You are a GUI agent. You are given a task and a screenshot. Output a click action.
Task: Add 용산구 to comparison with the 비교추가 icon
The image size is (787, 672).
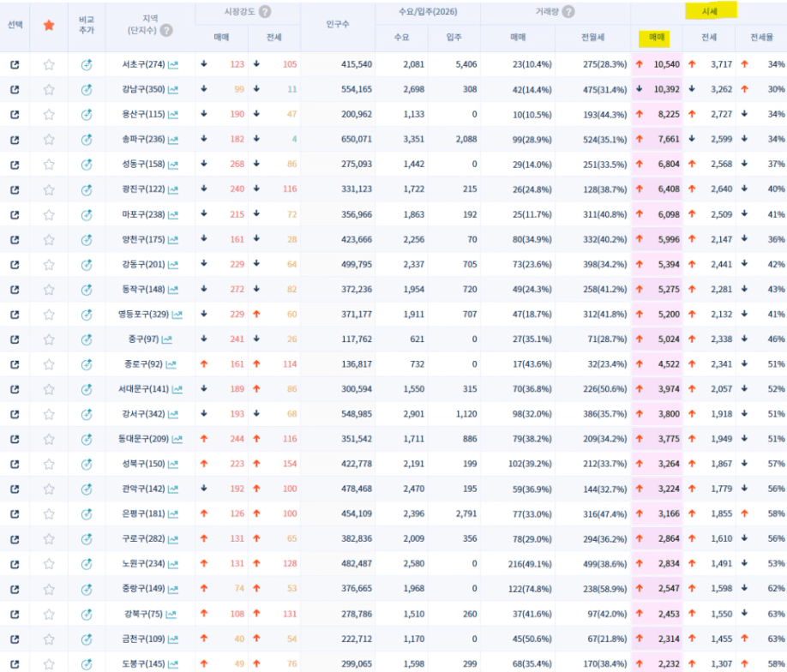(86, 115)
